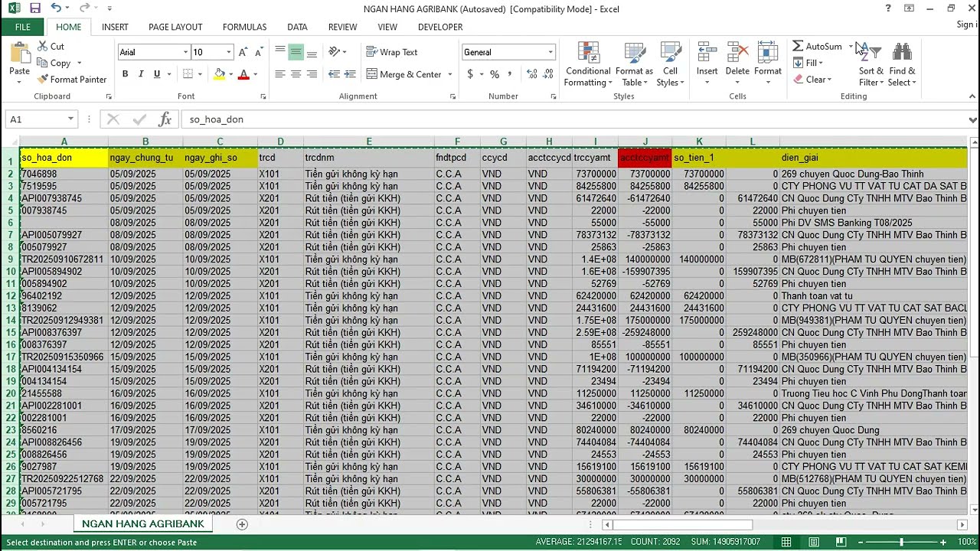This screenshot has width=980, height=551.
Task: Apply Percent Style format
Action: pos(495,74)
